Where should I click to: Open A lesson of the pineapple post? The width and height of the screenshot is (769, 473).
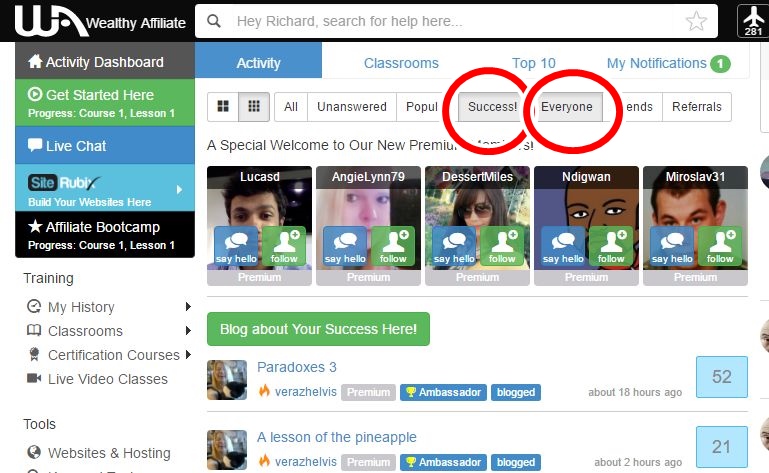pos(336,437)
